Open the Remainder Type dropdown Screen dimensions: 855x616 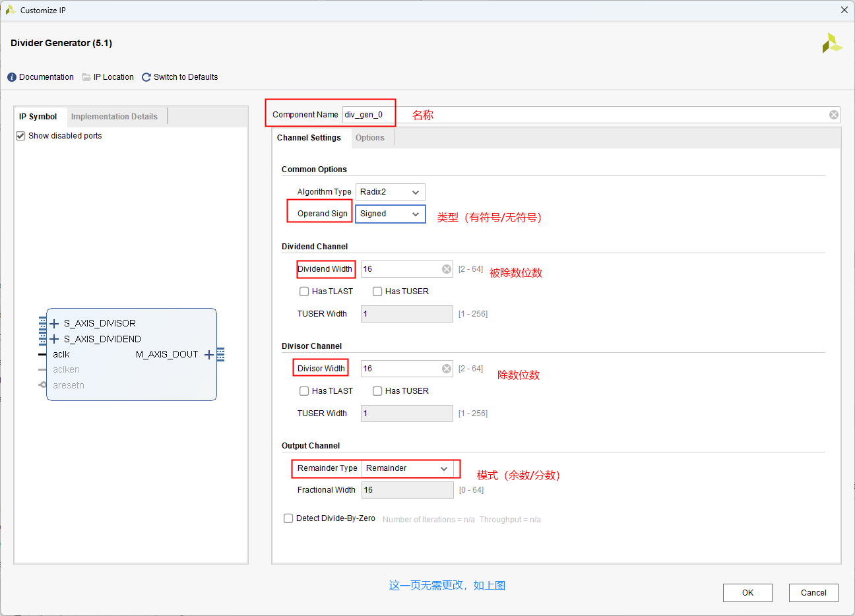(x=407, y=468)
